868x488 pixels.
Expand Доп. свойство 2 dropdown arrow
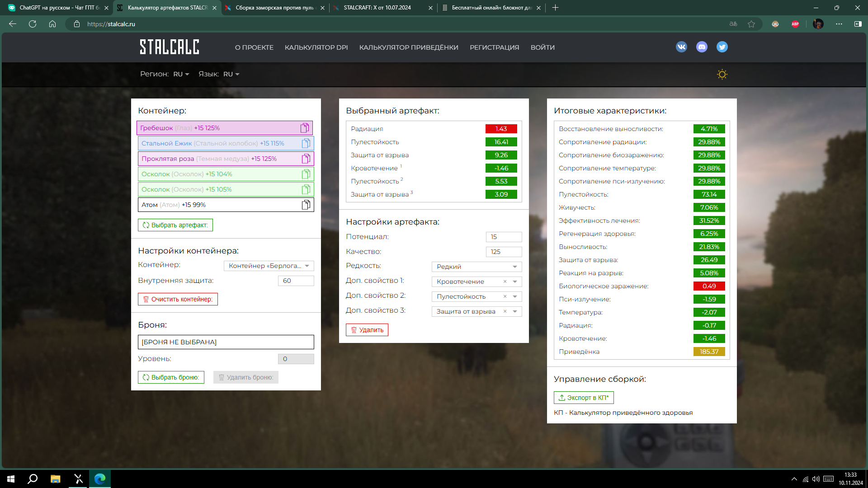515,296
